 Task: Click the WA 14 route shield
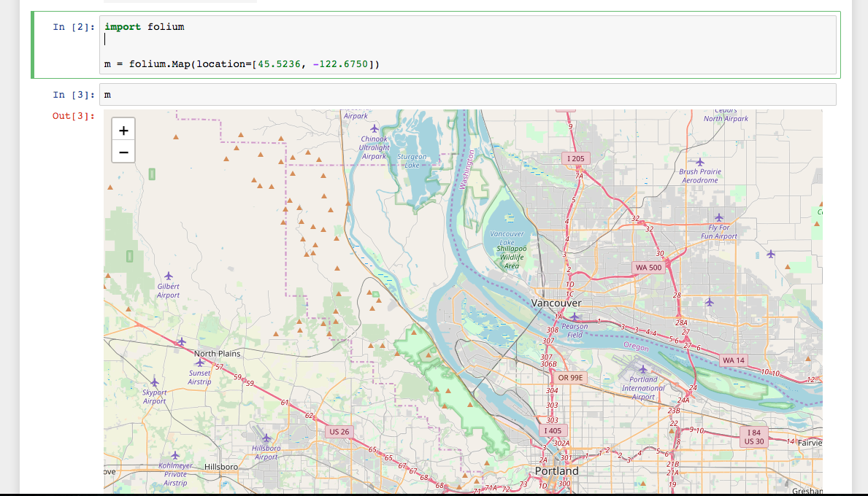pos(734,360)
